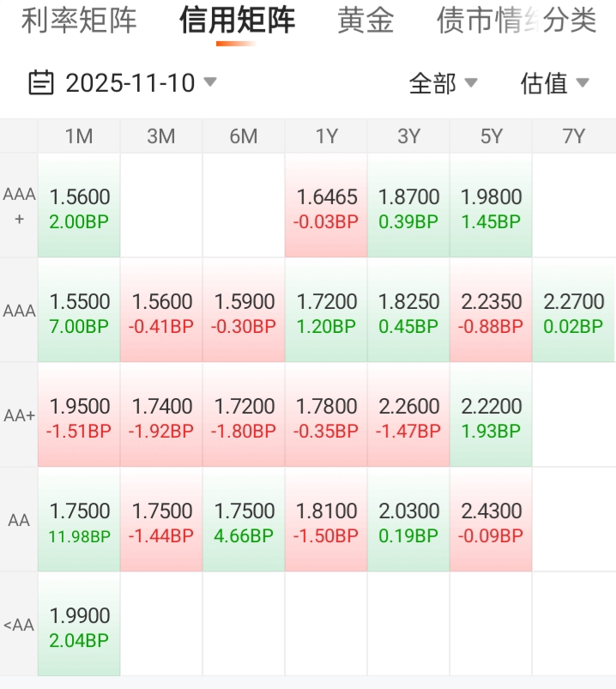The height and width of the screenshot is (689, 616).
Task: Click the 7Y column header
Action: [573, 136]
